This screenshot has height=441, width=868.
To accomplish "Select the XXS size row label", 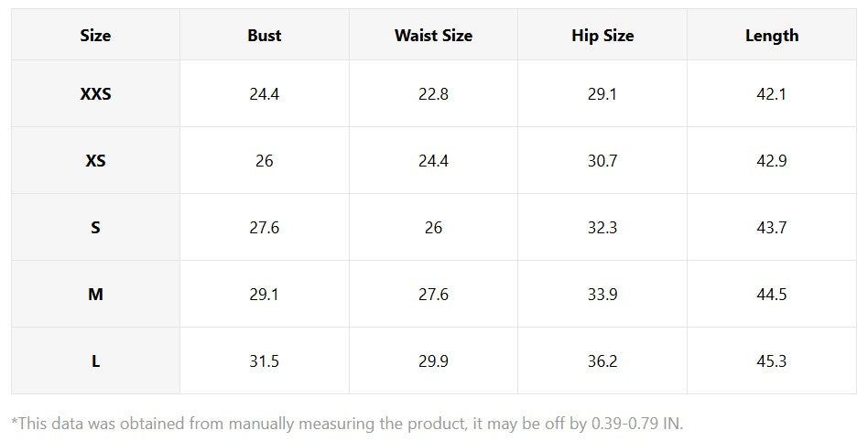I will pos(95,93).
